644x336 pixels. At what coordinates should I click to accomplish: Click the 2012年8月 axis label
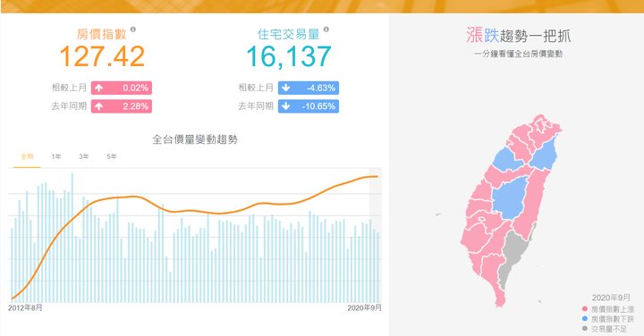(x=25, y=307)
